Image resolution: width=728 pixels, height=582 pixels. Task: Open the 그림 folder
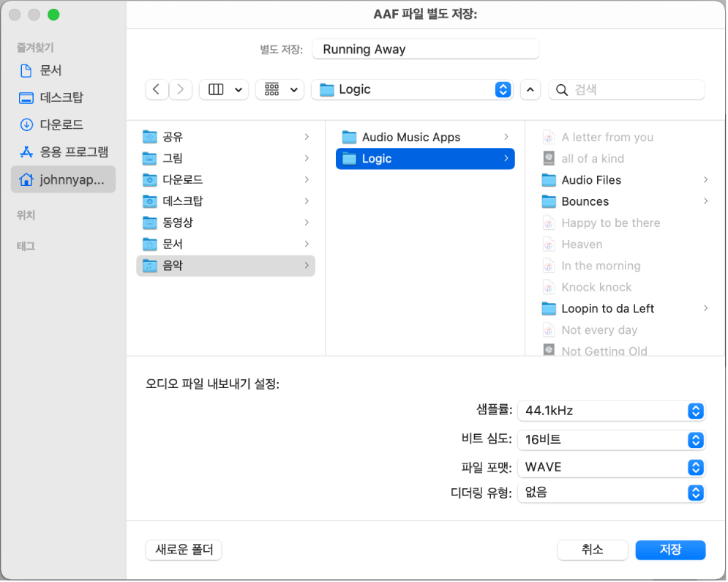coord(225,158)
